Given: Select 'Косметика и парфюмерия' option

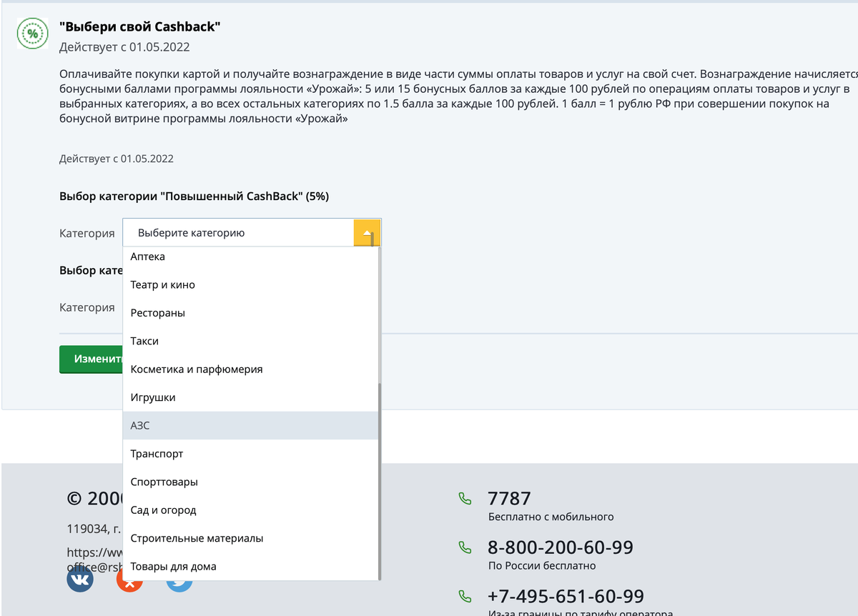Looking at the screenshot, I should point(250,369).
